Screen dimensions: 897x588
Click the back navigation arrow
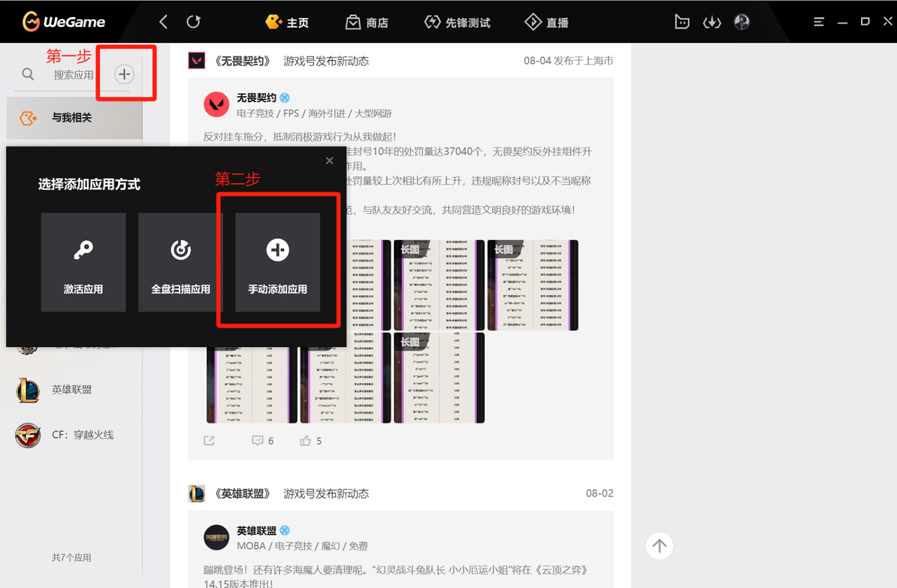pos(163,22)
